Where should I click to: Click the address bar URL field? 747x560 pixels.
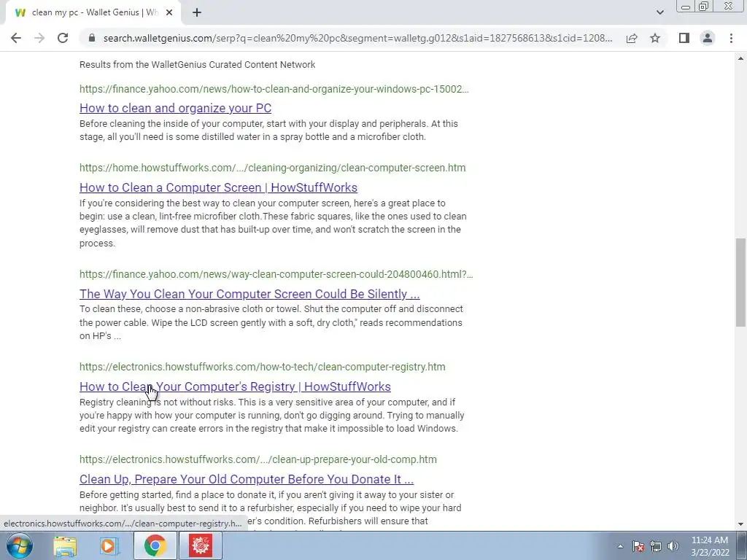tap(357, 38)
